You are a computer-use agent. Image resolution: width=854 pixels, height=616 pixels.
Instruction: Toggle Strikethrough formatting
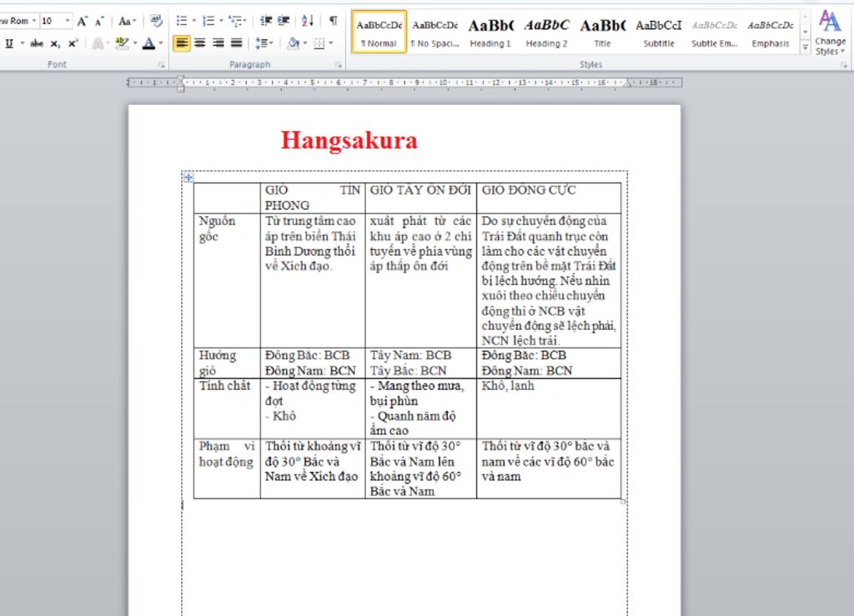coord(37,43)
